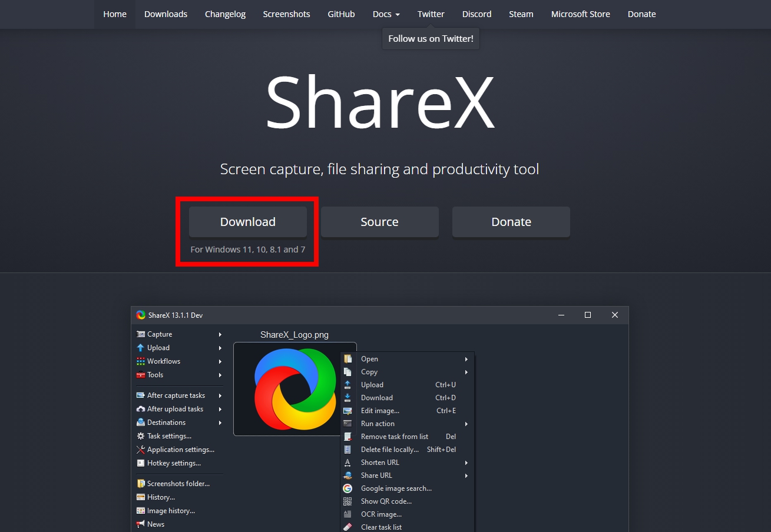This screenshot has width=771, height=532.
Task: Click the large ShareX heading
Action: pyautogui.click(x=380, y=102)
